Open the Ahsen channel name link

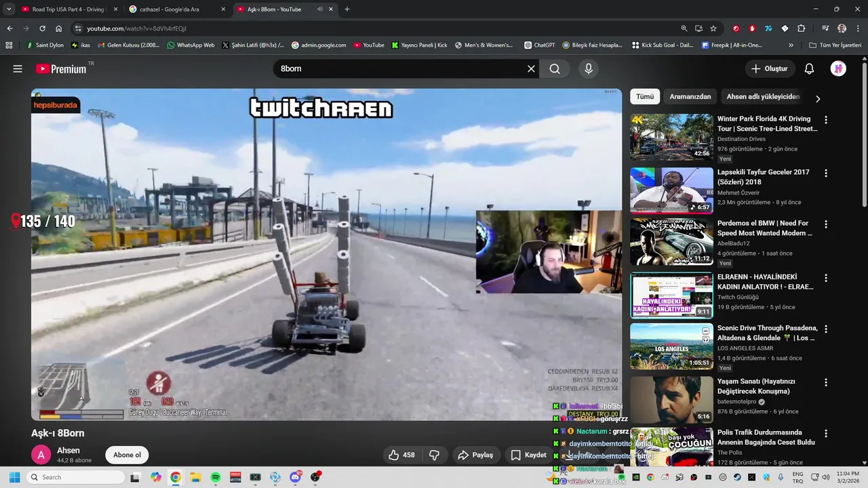click(x=68, y=450)
